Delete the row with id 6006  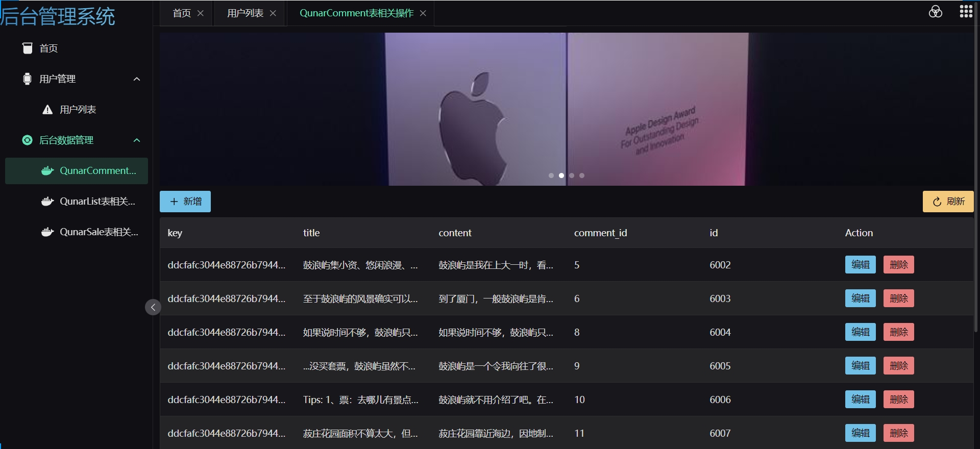pyautogui.click(x=898, y=400)
